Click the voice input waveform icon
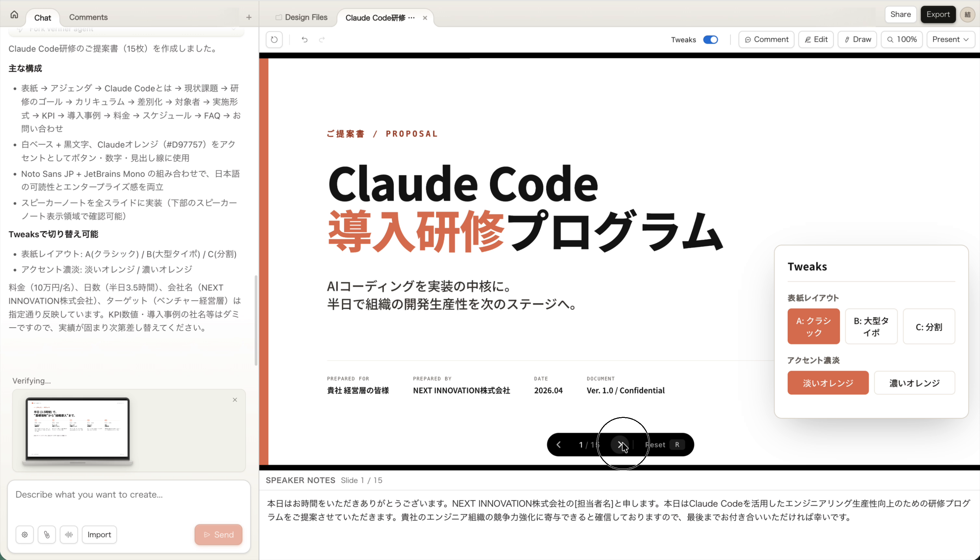This screenshot has width=980, height=560. [69, 534]
